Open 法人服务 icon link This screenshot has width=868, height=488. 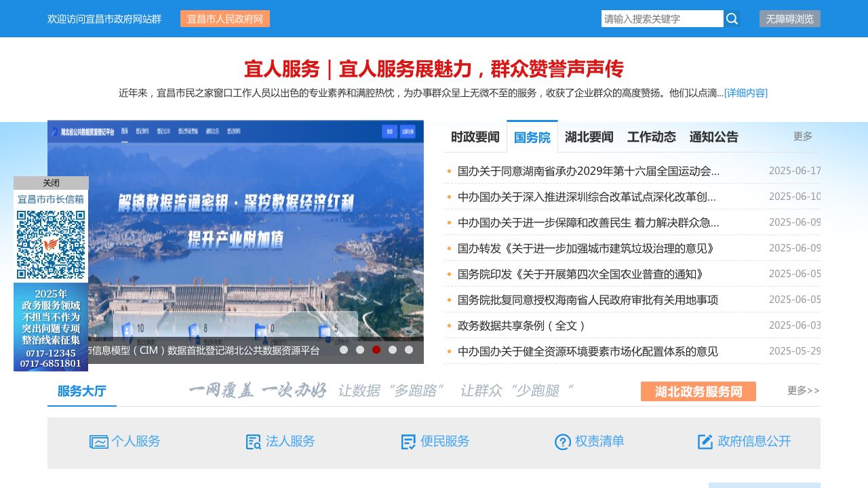[x=254, y=442]
